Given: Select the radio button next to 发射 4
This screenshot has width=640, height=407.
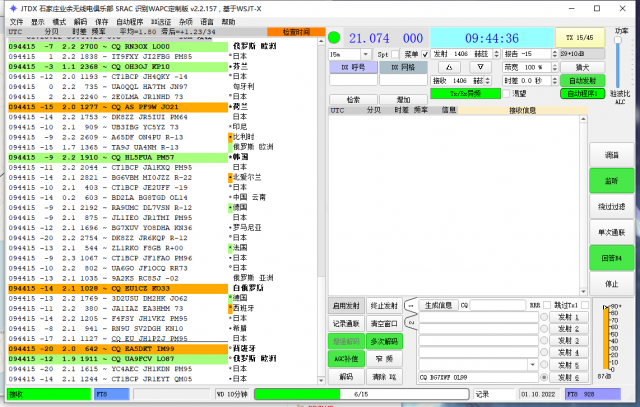Looking at the screenshot, I should pyautogui.click(x=544, y=352).
